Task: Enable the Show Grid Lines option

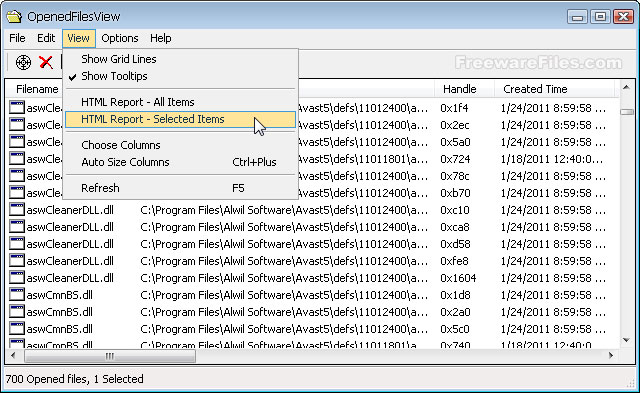Action: point(180,59)
